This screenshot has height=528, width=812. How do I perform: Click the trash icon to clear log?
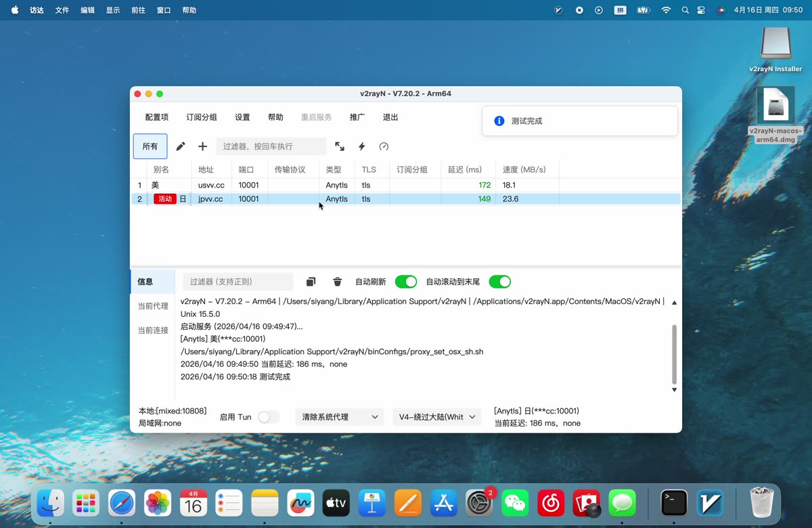(x=338, y=282)
